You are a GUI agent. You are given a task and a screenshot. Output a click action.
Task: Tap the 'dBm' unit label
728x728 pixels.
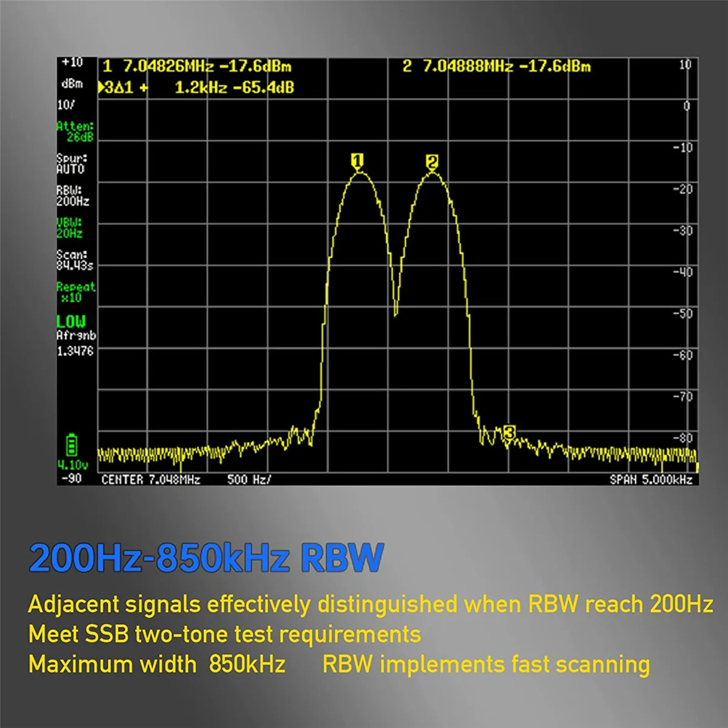(72, 84)
